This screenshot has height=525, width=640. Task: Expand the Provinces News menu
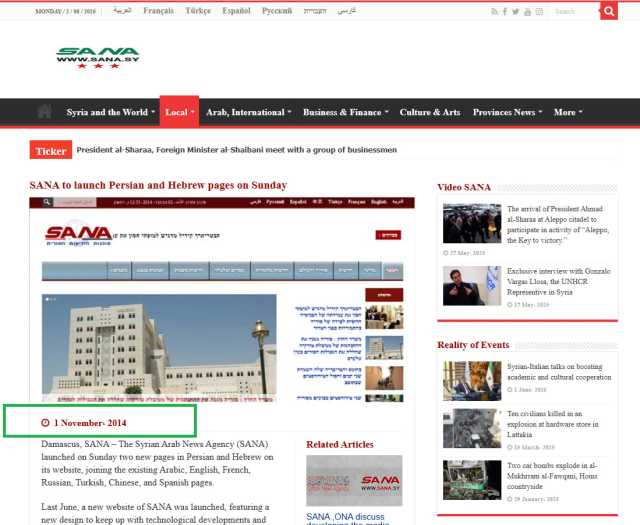pos(507,112)
